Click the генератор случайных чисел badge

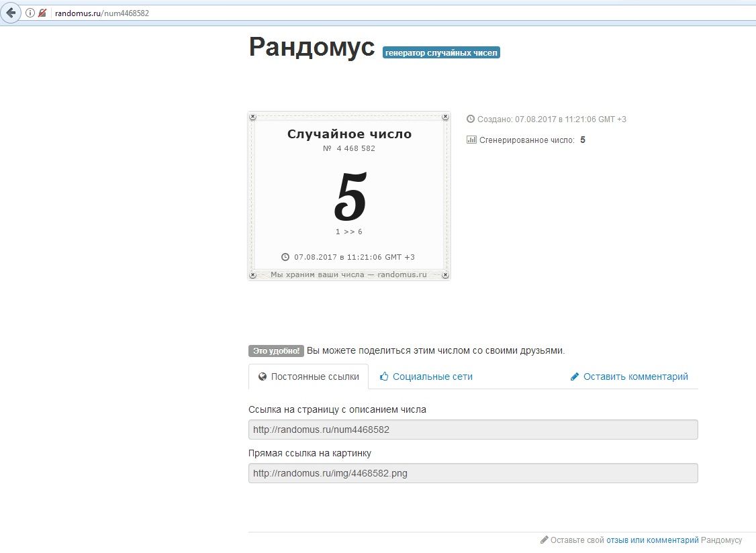pyautogui.click(x=441, y=52)
